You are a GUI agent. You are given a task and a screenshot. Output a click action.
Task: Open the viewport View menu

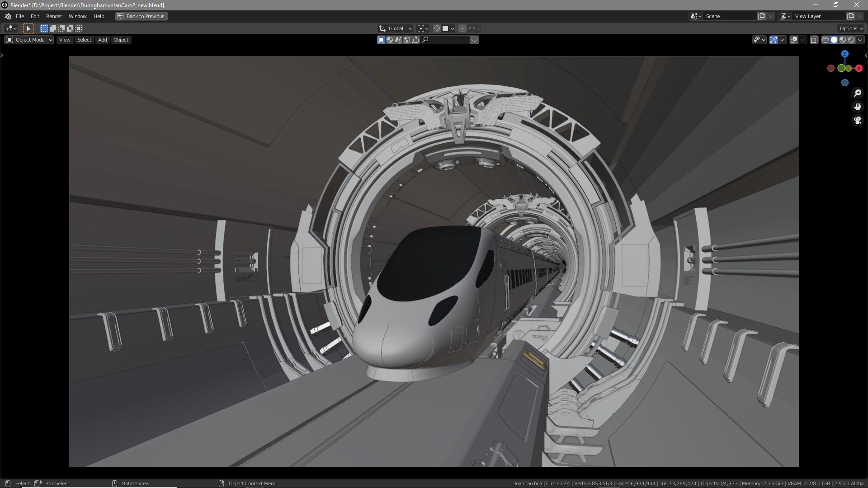[65, 40]
